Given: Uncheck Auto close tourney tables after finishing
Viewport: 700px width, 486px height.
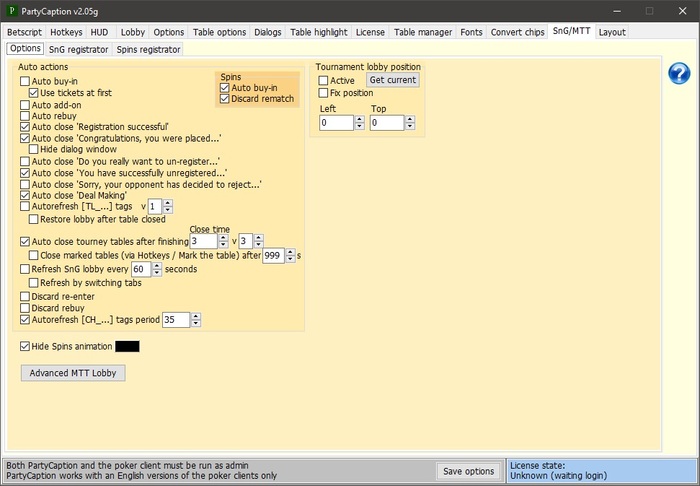Looking at the screenshot, I should click(x=25, y=242).
